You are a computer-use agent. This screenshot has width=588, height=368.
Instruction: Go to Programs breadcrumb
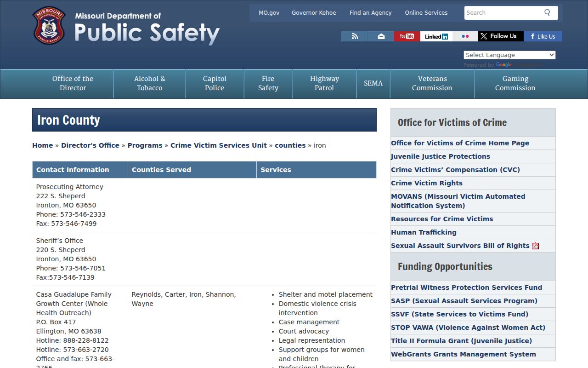(145, 145)
